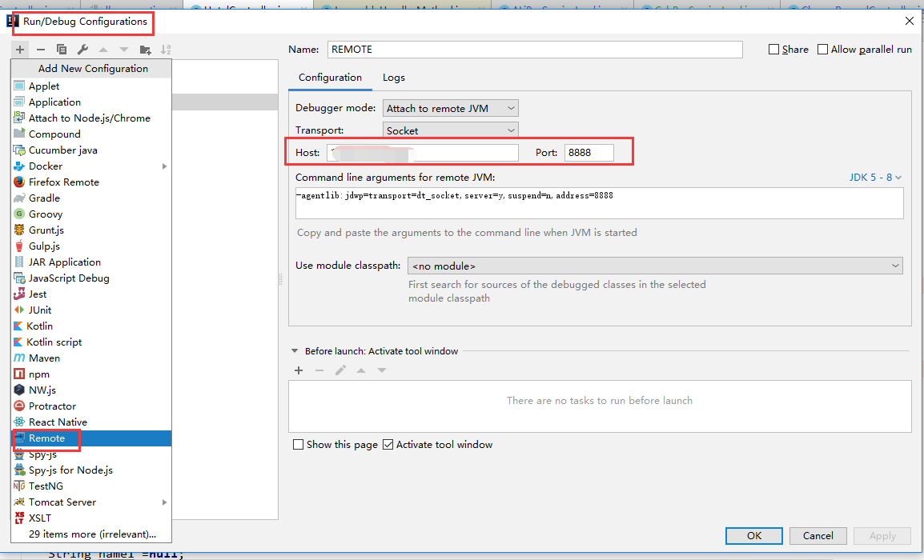Click the Create New Folder icon
This screenshot has height=560, width=924.
point(145,50)
